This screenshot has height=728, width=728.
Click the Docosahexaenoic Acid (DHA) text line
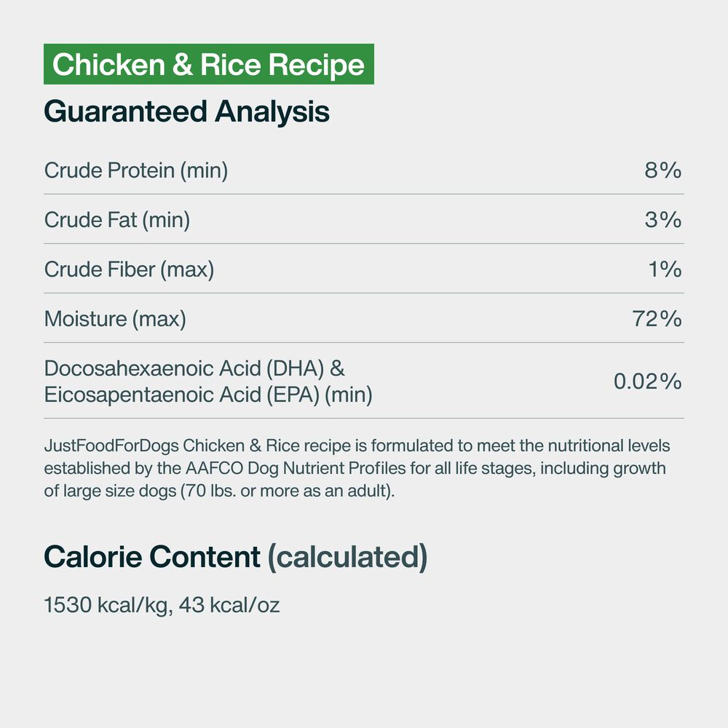pyautogui.click(x=194, y=368)
